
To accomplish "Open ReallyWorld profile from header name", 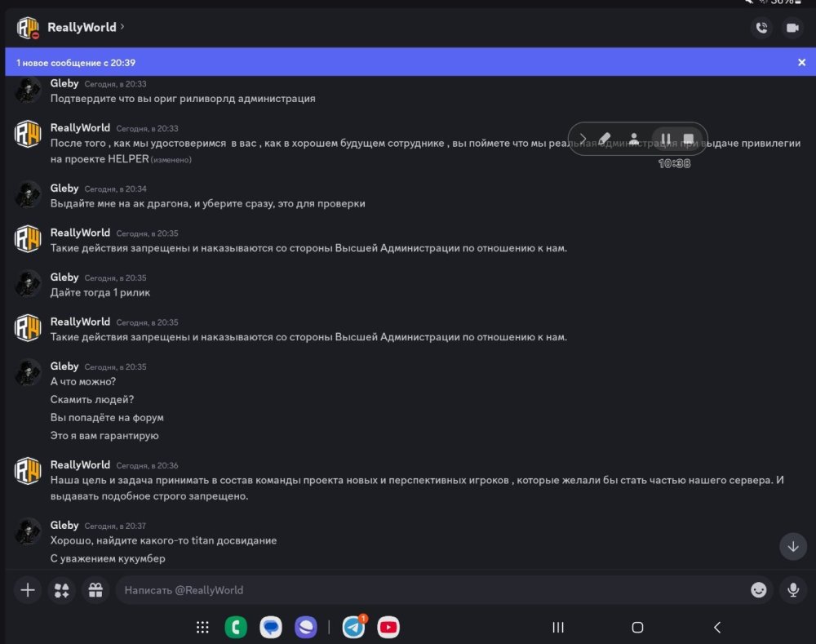I will click(86, 27).
